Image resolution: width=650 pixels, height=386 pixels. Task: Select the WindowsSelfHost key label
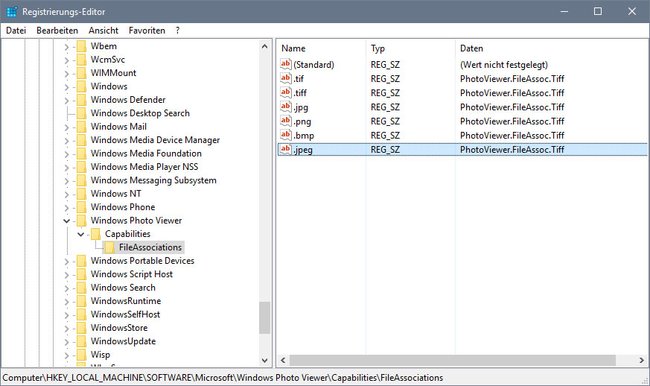tap(125, 314)
